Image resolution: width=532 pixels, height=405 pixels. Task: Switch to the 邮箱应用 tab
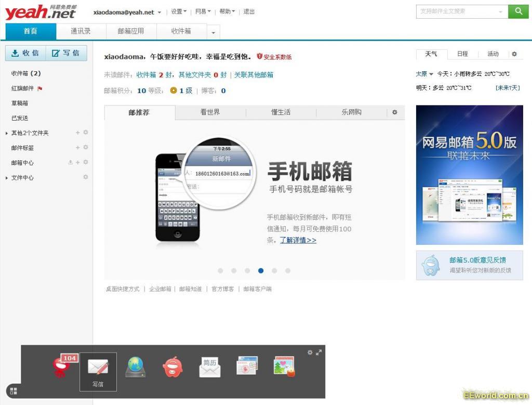click(131, 31)
